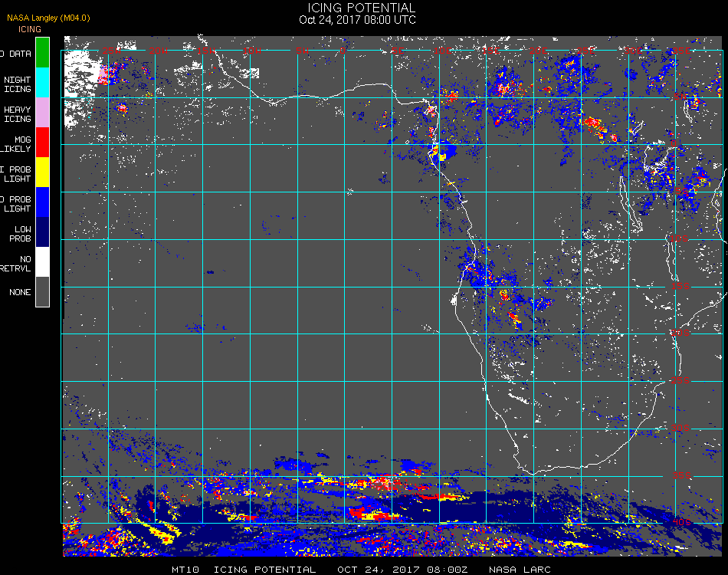This screenshot has height=575, width=728.
Task: Click the yellow HI PROB LIGHT swatch
Action: click(42, 172)
